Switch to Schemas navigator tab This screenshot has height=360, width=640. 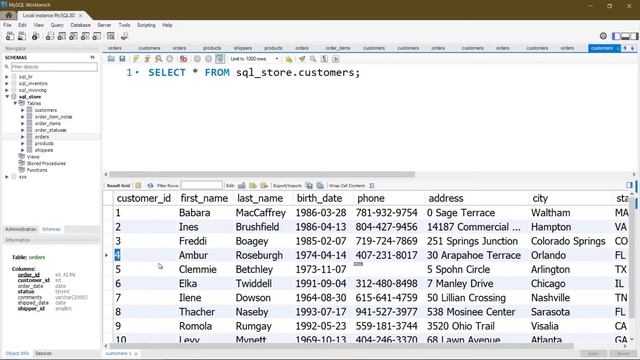pos(51,229)
